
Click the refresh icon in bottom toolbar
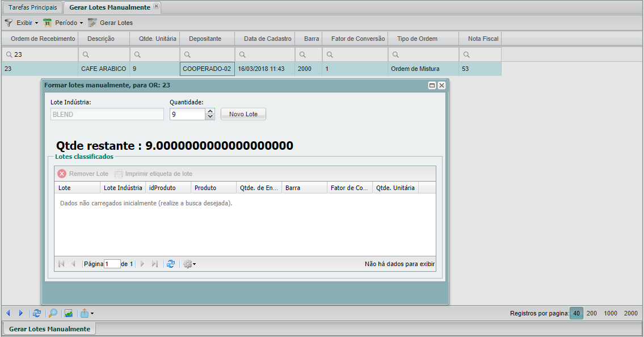(36, 313)
